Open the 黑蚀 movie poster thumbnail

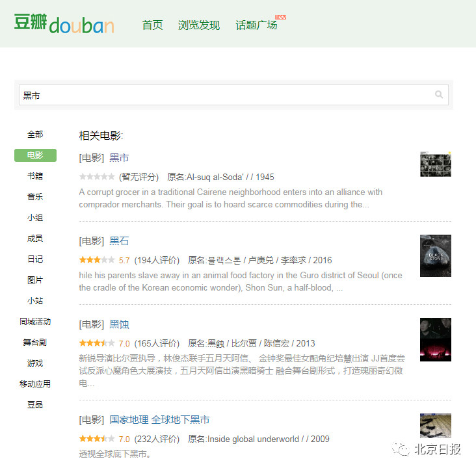click(435, 339)
